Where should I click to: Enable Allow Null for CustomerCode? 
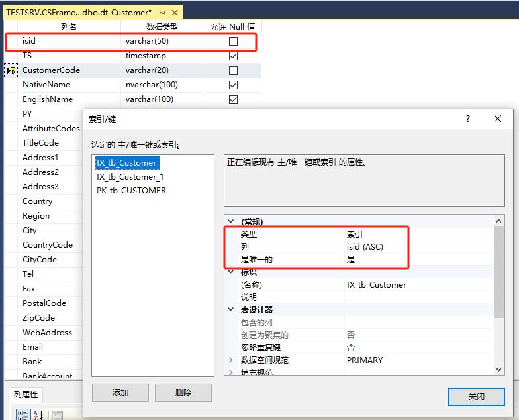tap(233, 70)
